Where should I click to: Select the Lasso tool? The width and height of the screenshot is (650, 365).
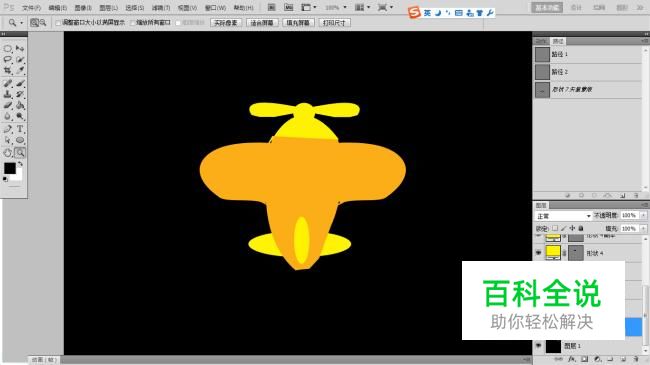[7, 60]
